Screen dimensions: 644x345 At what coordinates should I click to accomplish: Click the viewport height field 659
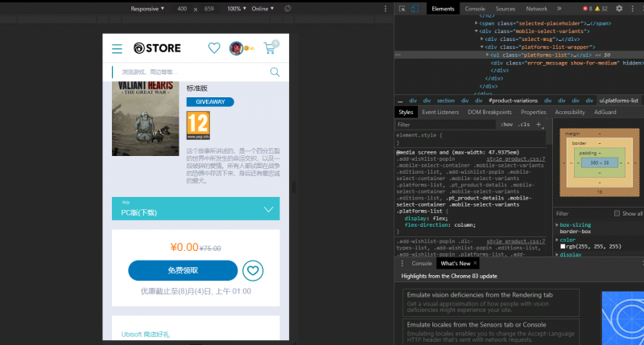coord(209,9)
